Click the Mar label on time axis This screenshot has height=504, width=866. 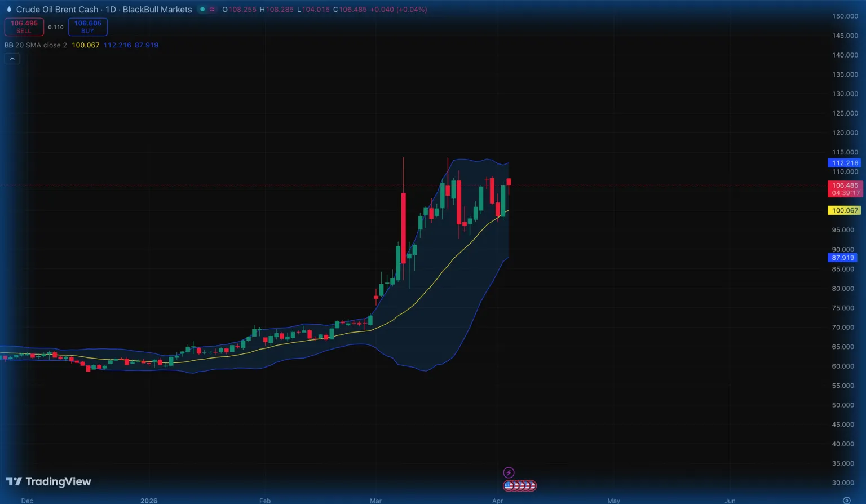(375, 501)
